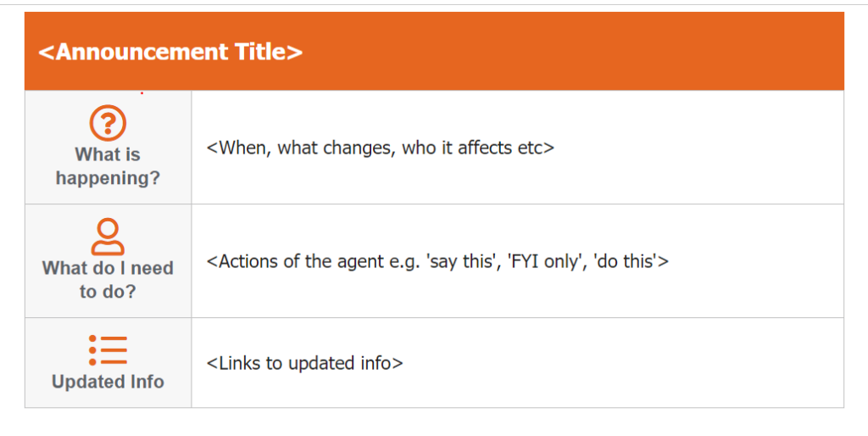Click the 'Updated Info' label
This screenshot has width=868, height=436.
(x=108, y=382)
